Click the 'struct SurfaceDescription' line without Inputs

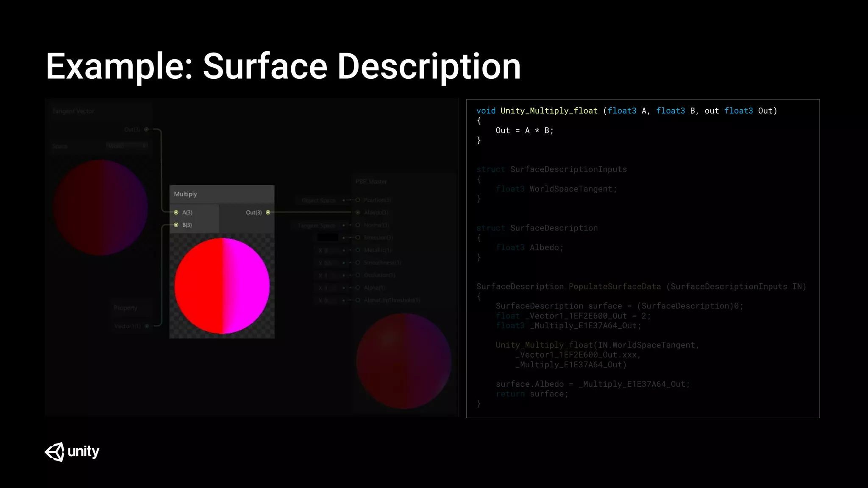[x=537, y=228]
